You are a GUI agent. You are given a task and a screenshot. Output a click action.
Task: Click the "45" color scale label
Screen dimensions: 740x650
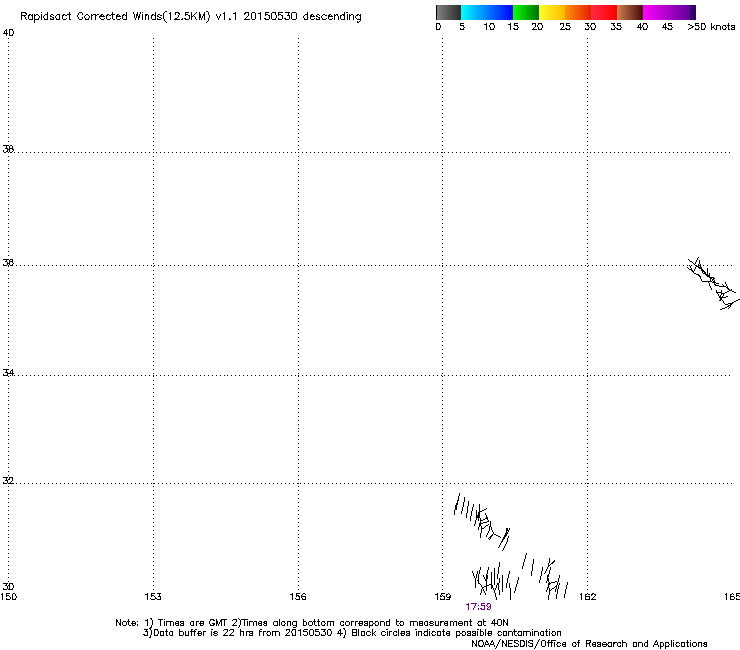667,27
